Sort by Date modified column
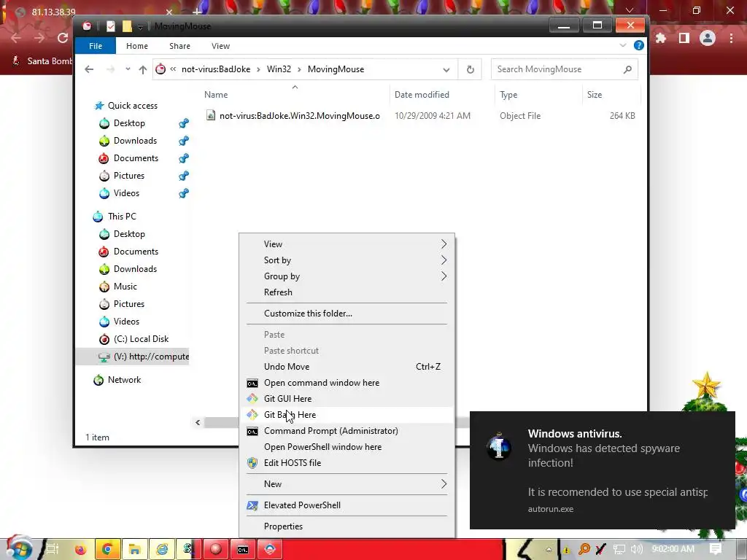 tap(422, 95)
